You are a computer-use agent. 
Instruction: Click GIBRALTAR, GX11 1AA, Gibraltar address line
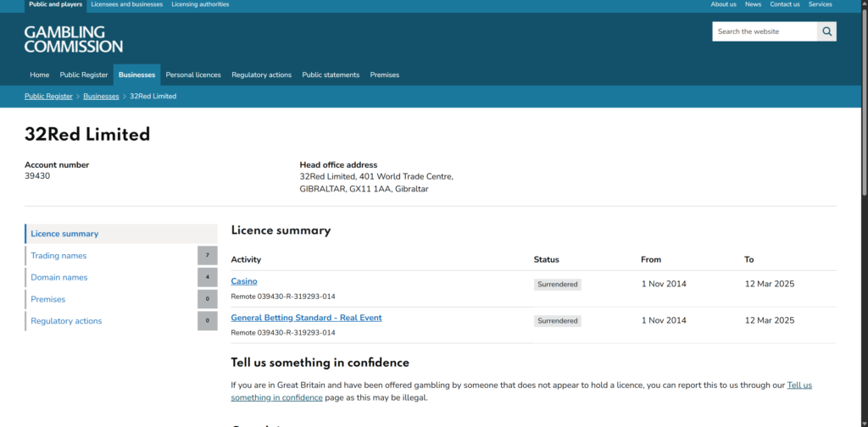[x=364, y=189]
